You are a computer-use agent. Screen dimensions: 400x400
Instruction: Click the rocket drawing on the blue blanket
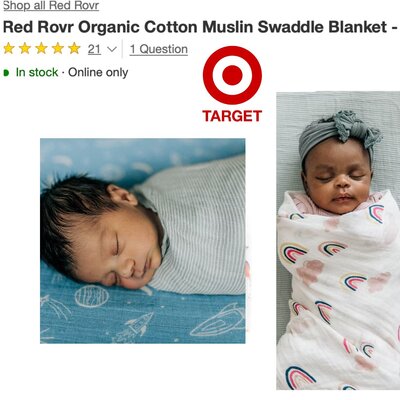[x=135, y=326]
